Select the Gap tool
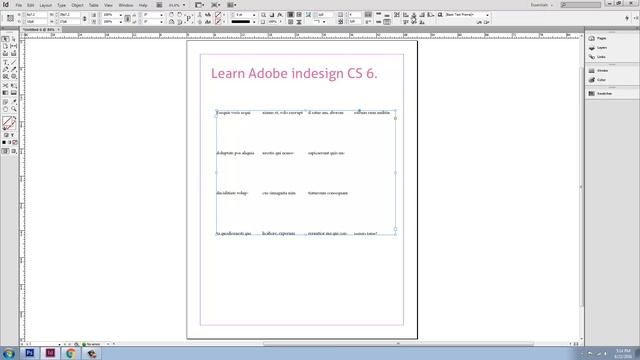Viewport: 640px width, 360px height. 13,47
